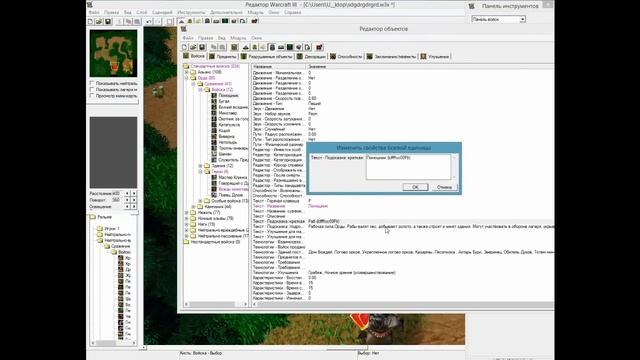This screenshot has width=640, height=360.
Task: Select Рельеф folder in left panel tree
Action: pos(104,217)
